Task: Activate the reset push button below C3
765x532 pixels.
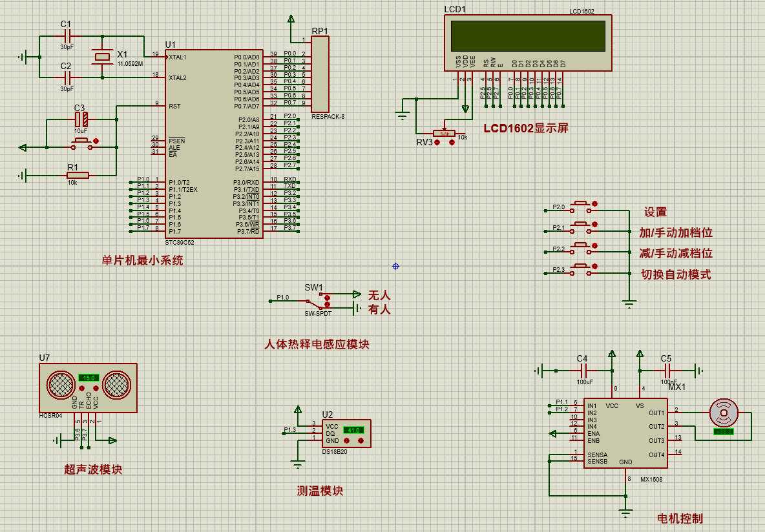Action: [81, 143]
